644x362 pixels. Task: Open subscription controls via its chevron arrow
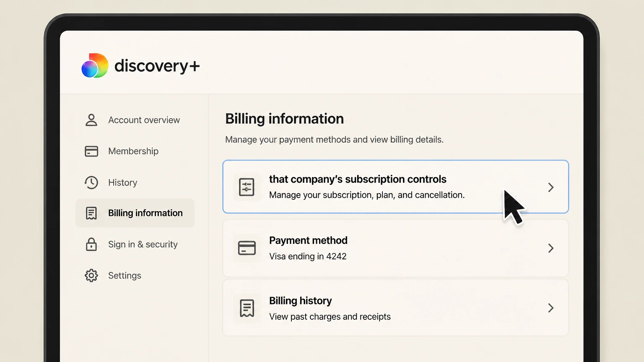pos(551,187)
